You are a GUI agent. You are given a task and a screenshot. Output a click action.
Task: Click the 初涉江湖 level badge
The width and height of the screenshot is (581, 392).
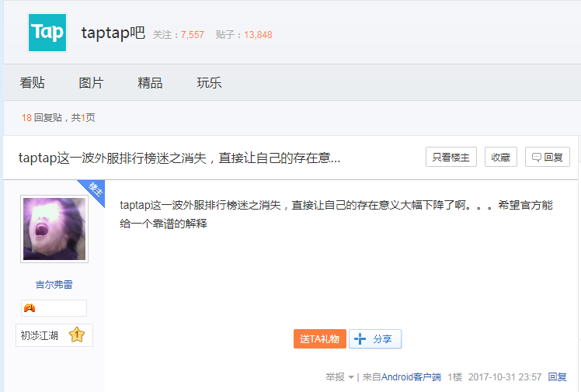coord(54,335)
